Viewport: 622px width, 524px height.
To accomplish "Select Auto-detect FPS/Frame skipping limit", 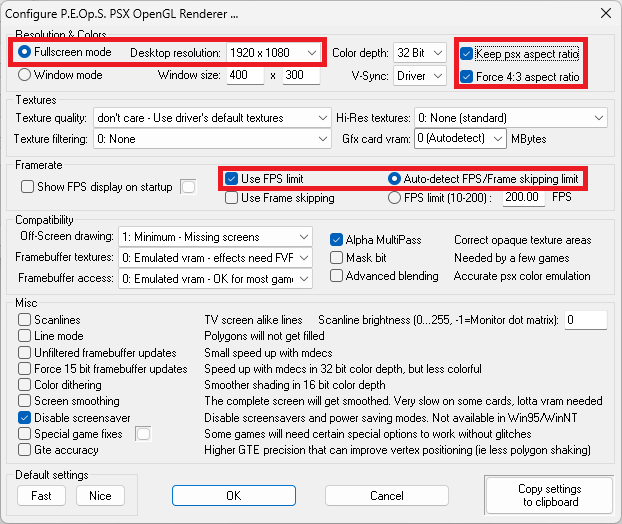I will click(394, 179).
